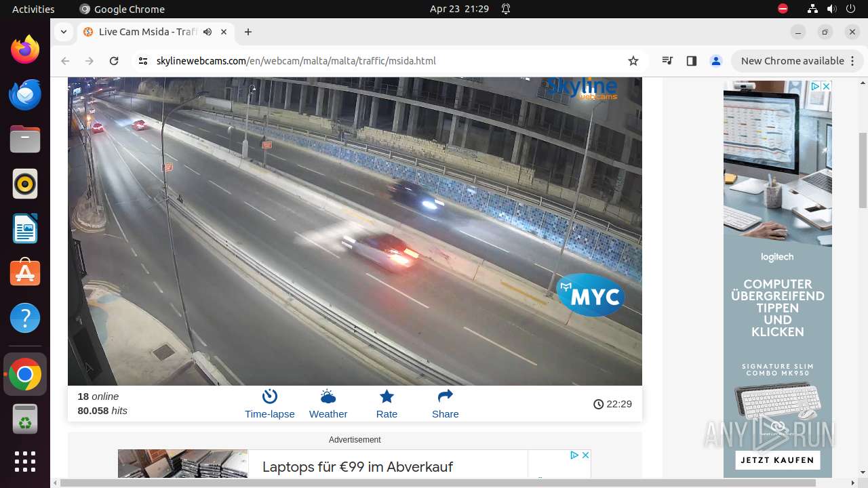Open the network status icon
The width and height of the screenshot is (868, 488).
coord(813,9)
